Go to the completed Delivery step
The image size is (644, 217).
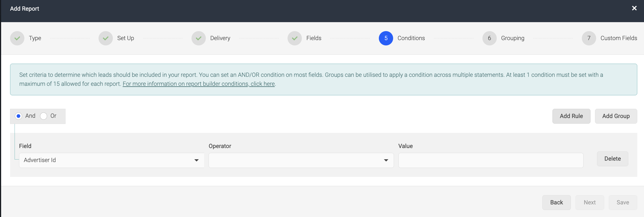click(x=199, y=38)
